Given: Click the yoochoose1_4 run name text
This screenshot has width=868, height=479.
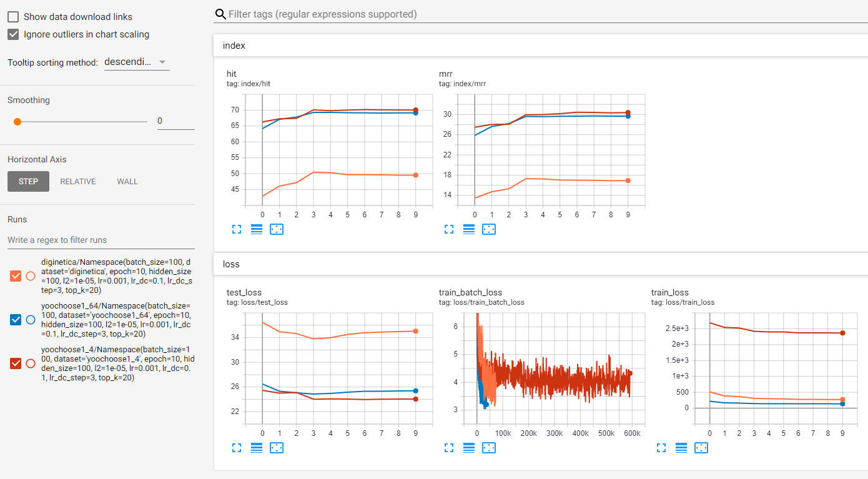Looking at the screenshot, I should tap(117, 363).
